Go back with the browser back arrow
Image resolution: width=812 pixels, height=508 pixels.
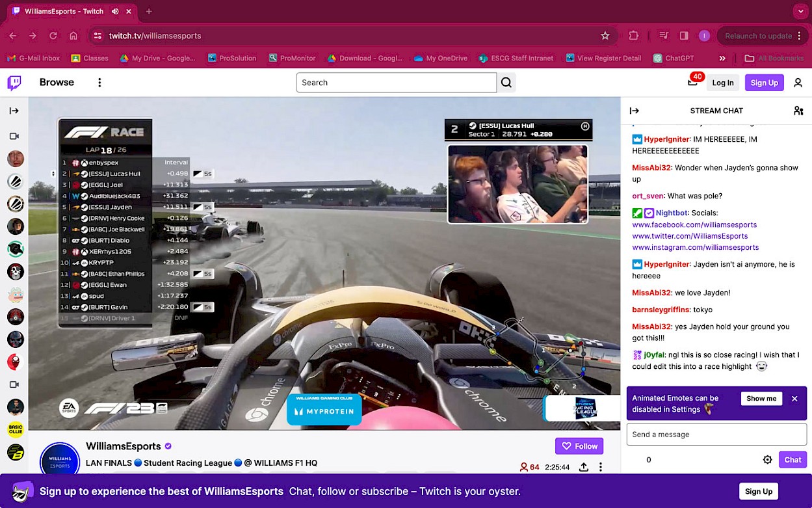(13, 36)
